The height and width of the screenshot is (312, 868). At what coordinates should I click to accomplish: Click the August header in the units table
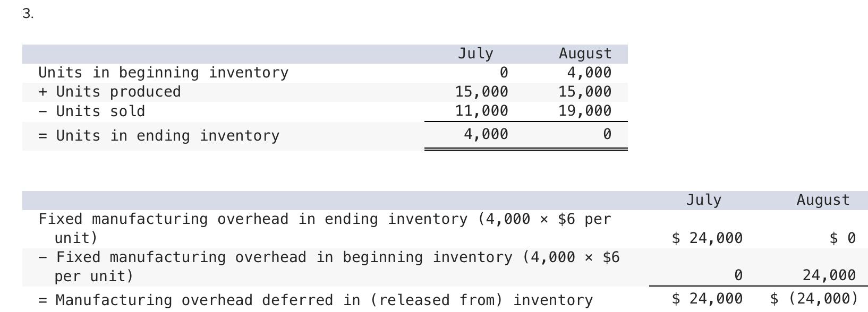click(x=585, y=54)
